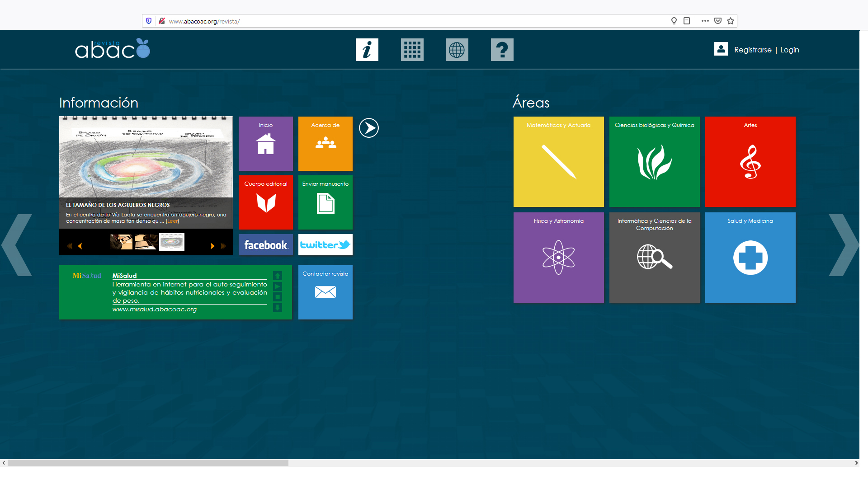This screenshot has height=488, width=868.
Task: Open the grid tiles icon in header
Action: 412,50
